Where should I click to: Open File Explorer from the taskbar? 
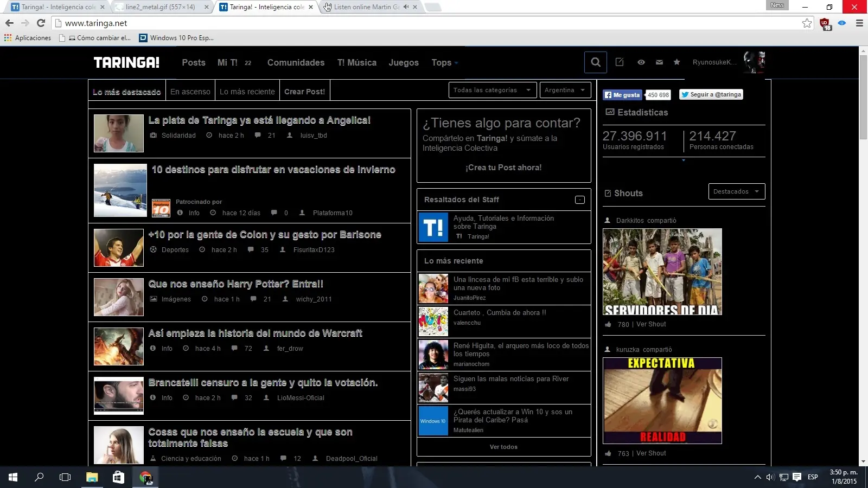coord(92,477)
